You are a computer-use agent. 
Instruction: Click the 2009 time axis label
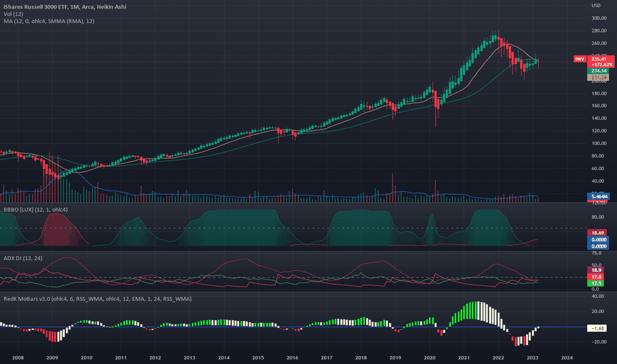(x=52, y=357)
